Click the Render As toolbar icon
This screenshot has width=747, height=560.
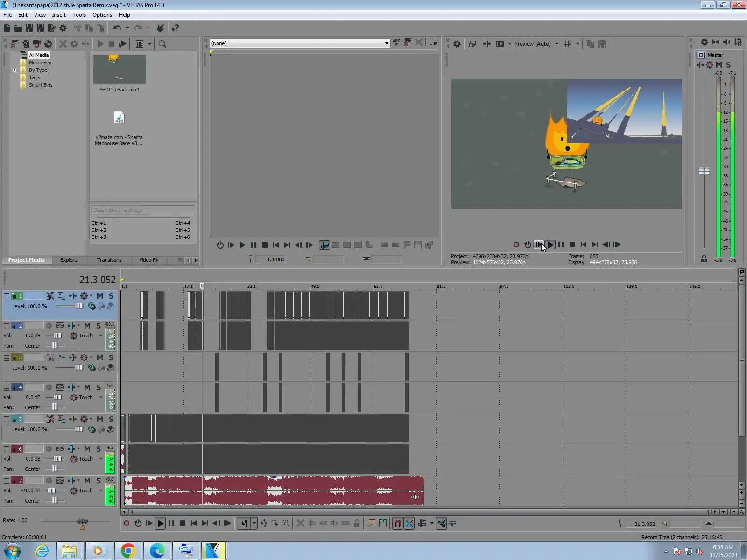[x=51, y=28]
